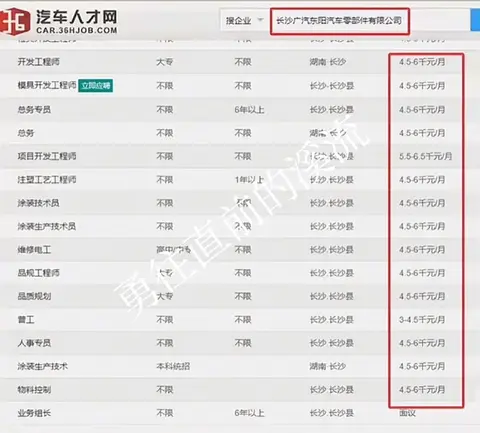Click the blue search button beside the field
This screenshot has height=433, width=480.
click(475, 20)
